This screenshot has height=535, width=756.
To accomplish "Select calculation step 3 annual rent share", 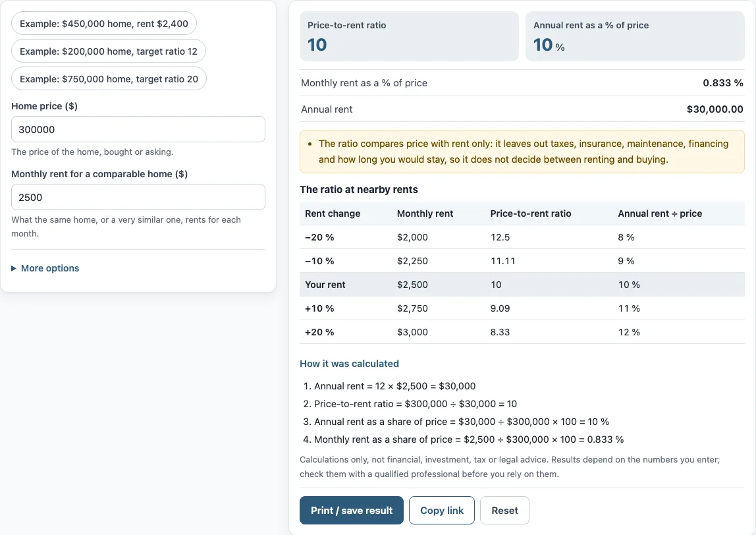I will coord(462,422).
